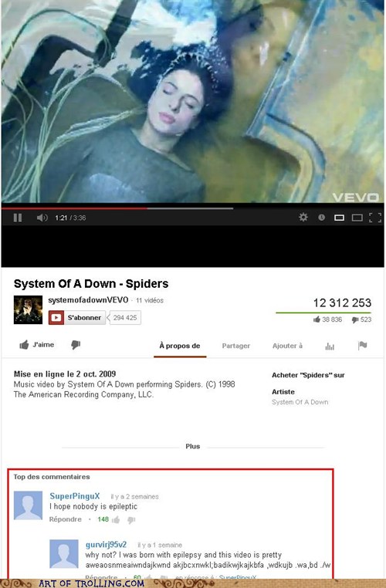Image resolution: width=386 pixels, height=588 pixels.
Task: Open the video settings gear
Action: [303, 217]
